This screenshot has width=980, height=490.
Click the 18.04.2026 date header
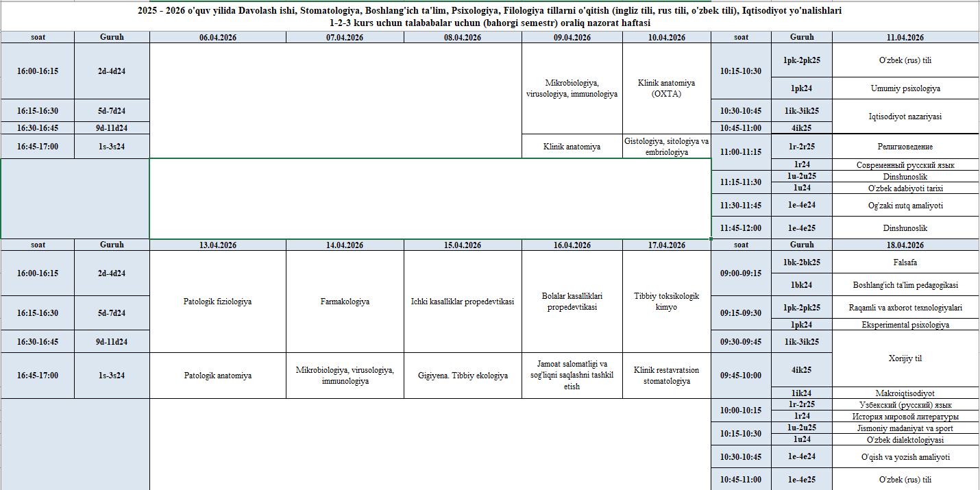pos(905,245)
